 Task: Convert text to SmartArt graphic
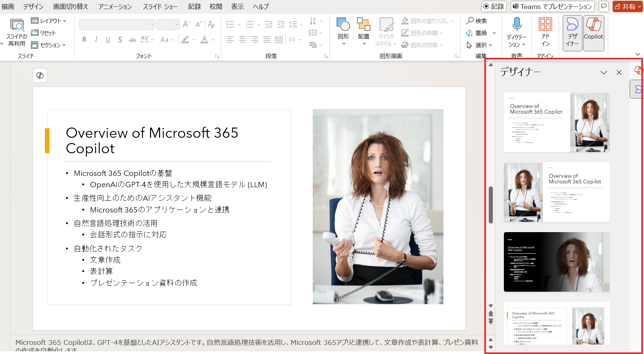pos(315,45)
